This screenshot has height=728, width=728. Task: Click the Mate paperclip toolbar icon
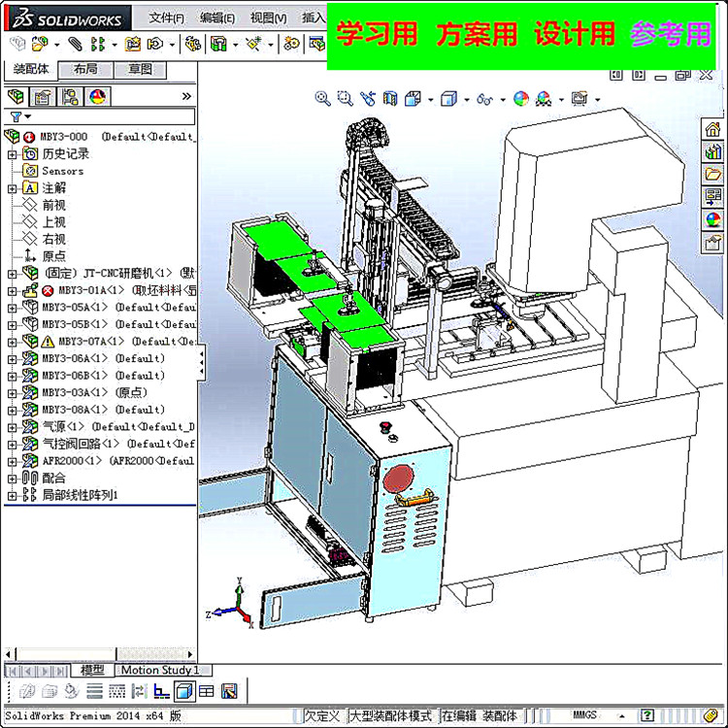click(x=75, y=44)
